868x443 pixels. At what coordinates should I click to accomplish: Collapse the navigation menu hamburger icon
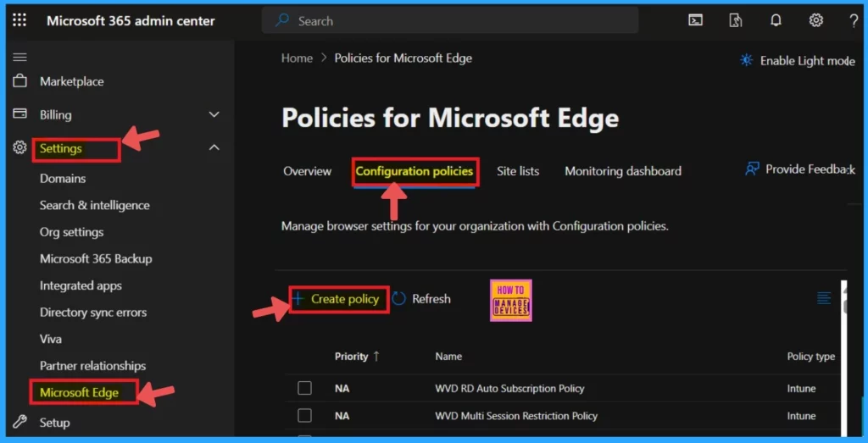coord(20,58)
